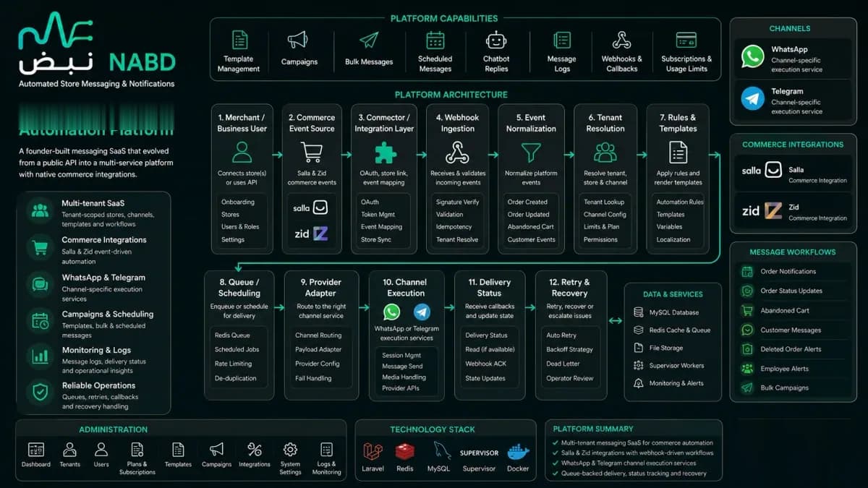Click the Chatbot Replies robot icon
868x488 pixels.
point(496,40)
